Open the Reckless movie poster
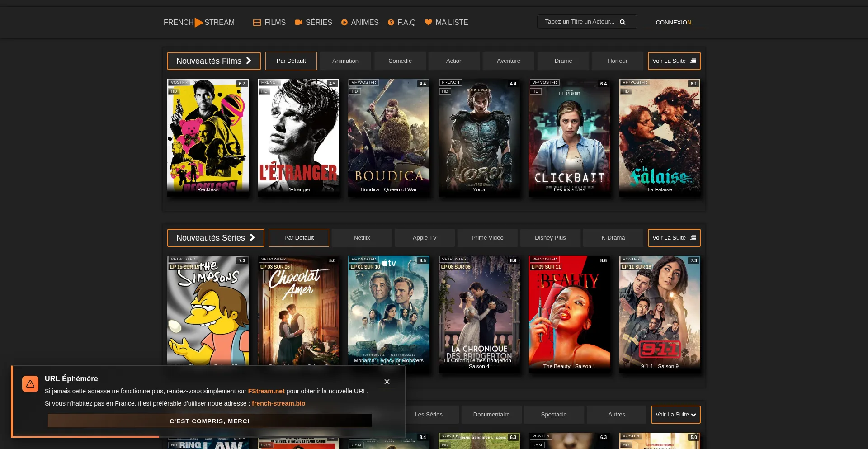This screenshot has width=868, height=449. [x=208, y=137]
